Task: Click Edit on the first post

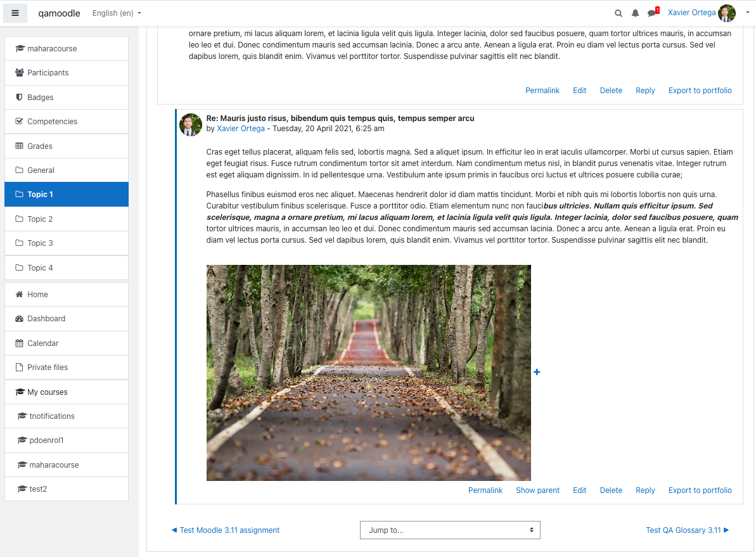Action: pyautogui.click(x=580, y=90)
